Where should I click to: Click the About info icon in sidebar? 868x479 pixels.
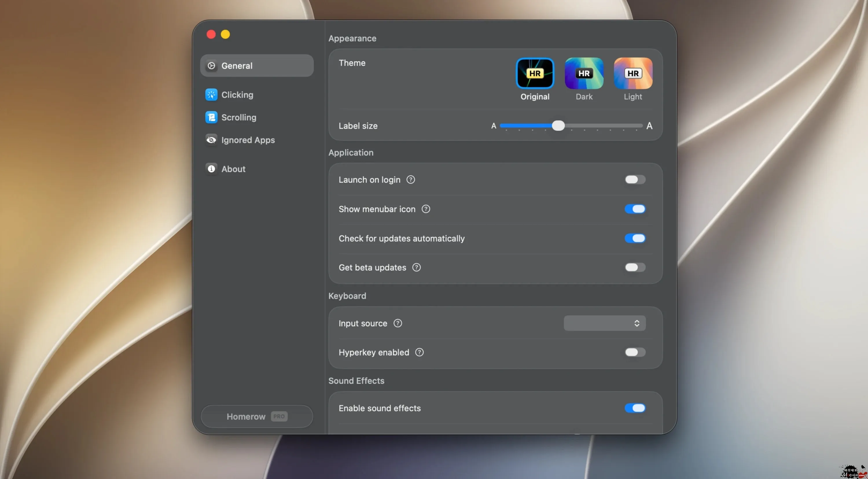[211, 169]
